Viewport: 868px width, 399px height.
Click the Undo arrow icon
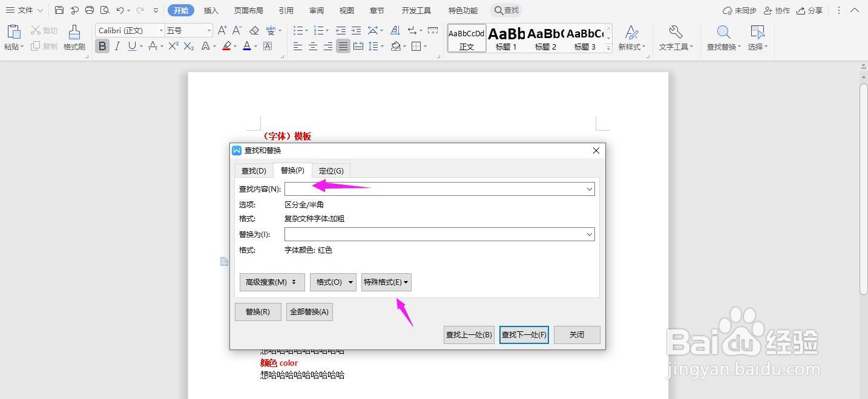pyautogui.click(x=120, y=10)
